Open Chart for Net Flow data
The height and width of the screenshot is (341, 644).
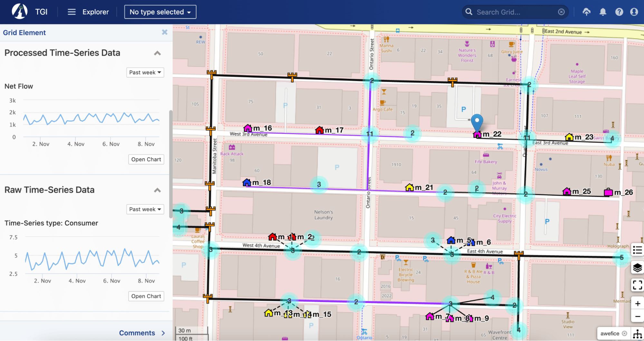[146, 159]
